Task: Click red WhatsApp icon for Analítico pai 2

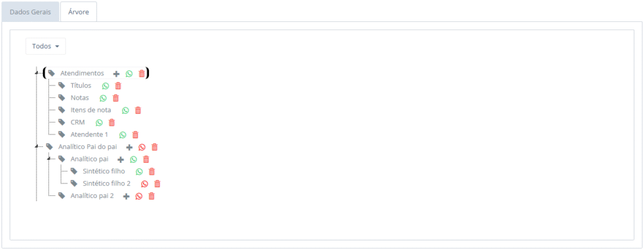Action: [x=139, y=196]
